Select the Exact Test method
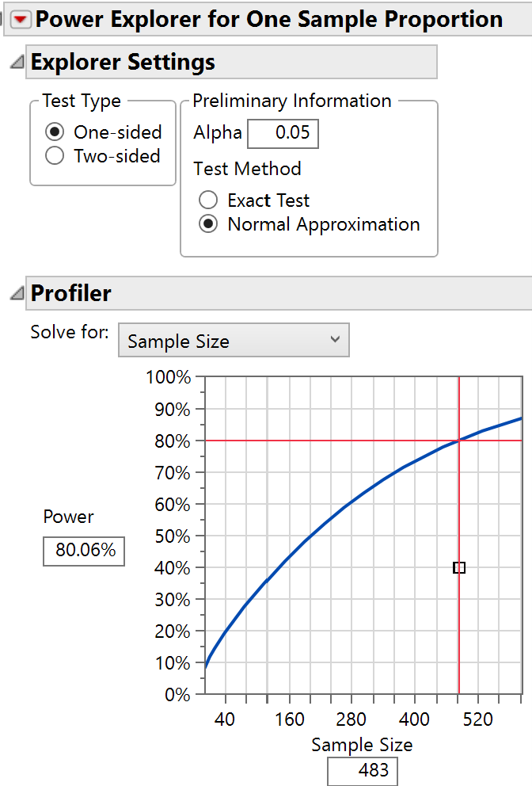This screenshot has height=786, width=532. coord(208,200)
